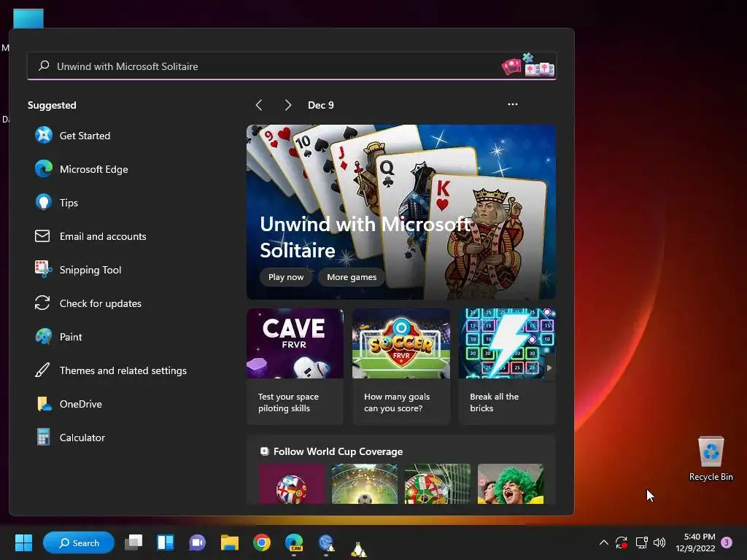Open the Windows Start button

(23, 542)
